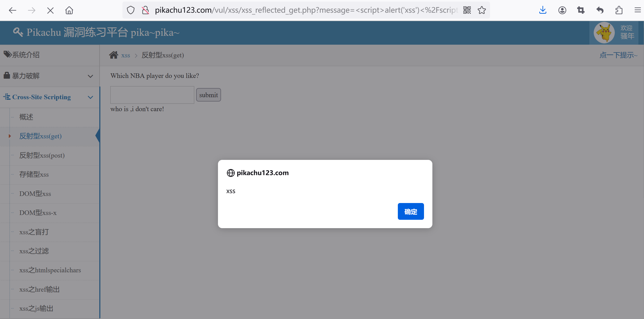Go to browser home page
Screen dimensions: 644x319
(x=69, y=10)
